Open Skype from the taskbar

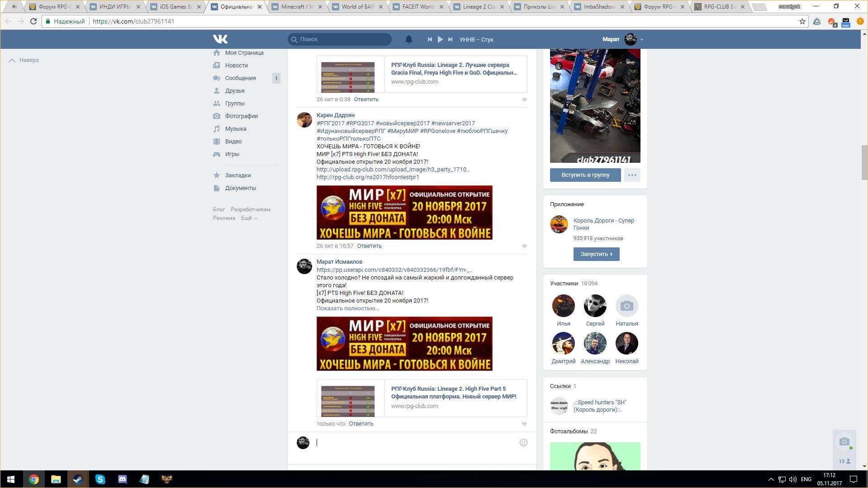pyautogui.click(x=100, y=479)
